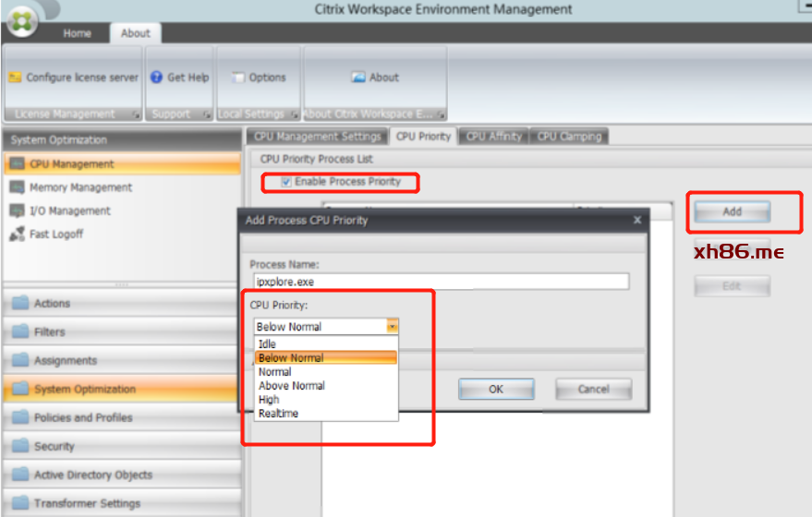Choose Realtime from priority list
The height and width of the screenshot is (517, 812).
278,414
